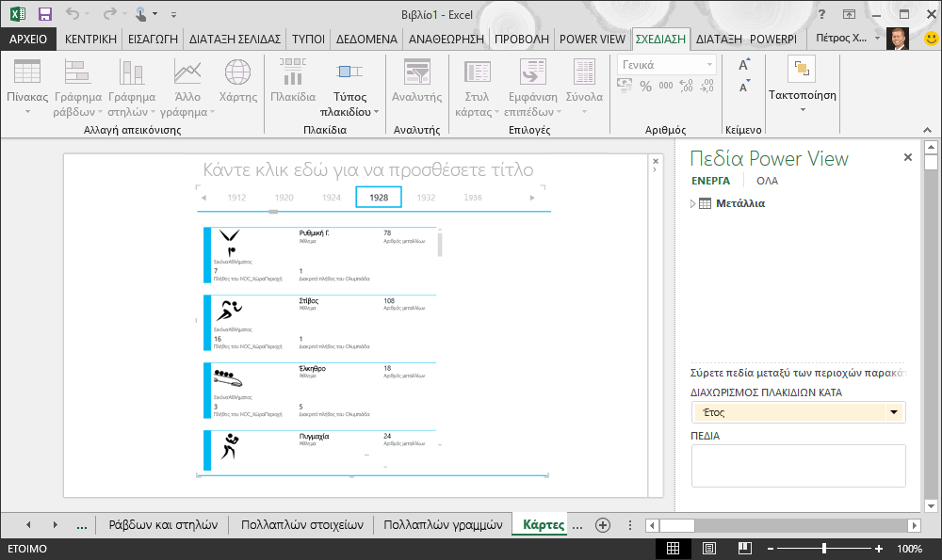Switch visualization to Πίνακας (table)
This screenshot has height=560, width=942.
(x=27, y=87)
